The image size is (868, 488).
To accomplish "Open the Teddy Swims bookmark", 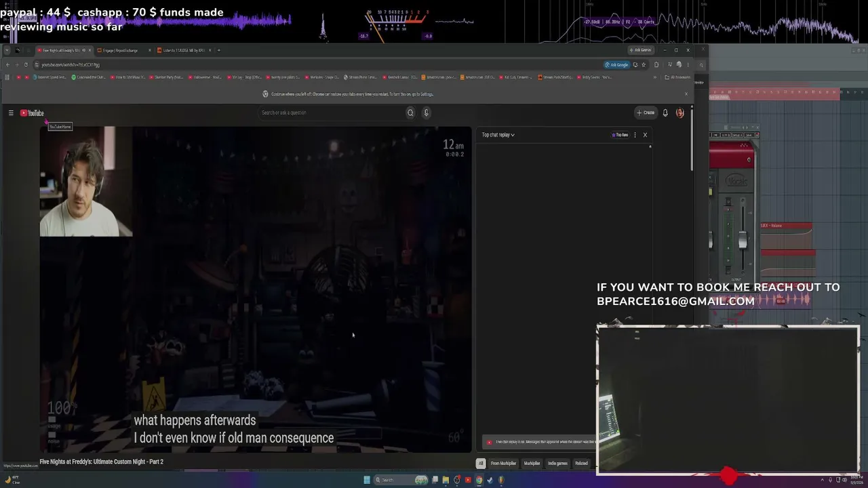I will point(595,77).
